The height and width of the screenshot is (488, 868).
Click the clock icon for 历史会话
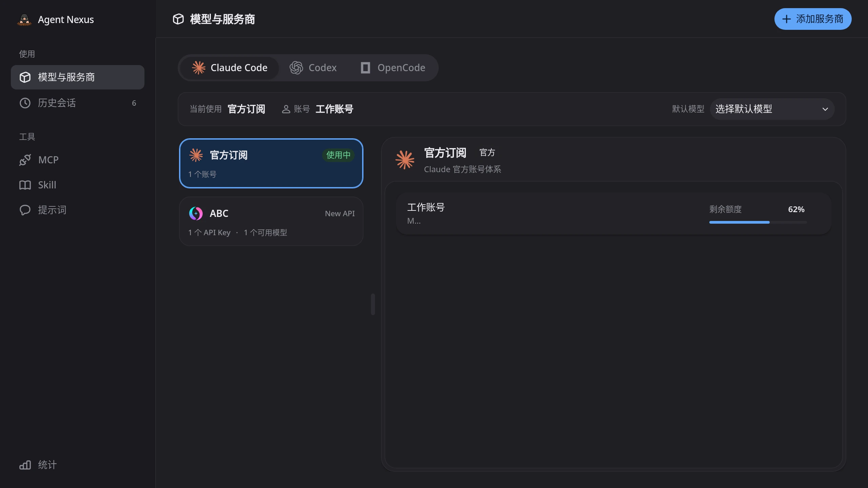point(25,103)
